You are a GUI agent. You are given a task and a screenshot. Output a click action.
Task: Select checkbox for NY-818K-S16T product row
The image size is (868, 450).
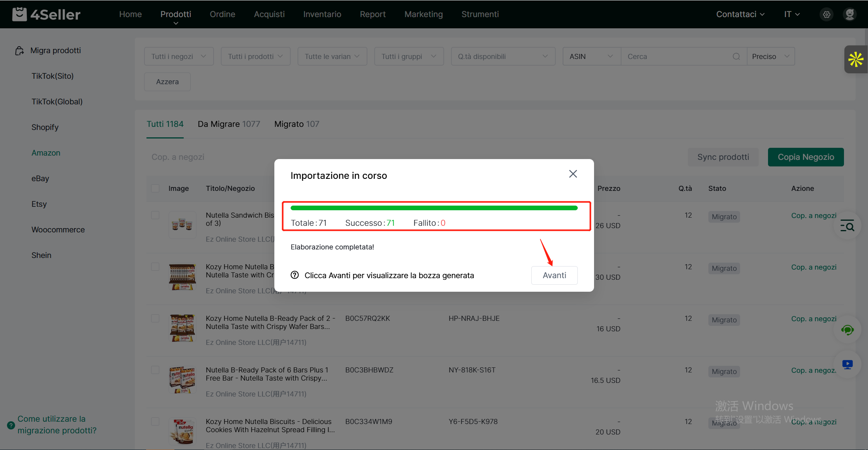[155, 370]
